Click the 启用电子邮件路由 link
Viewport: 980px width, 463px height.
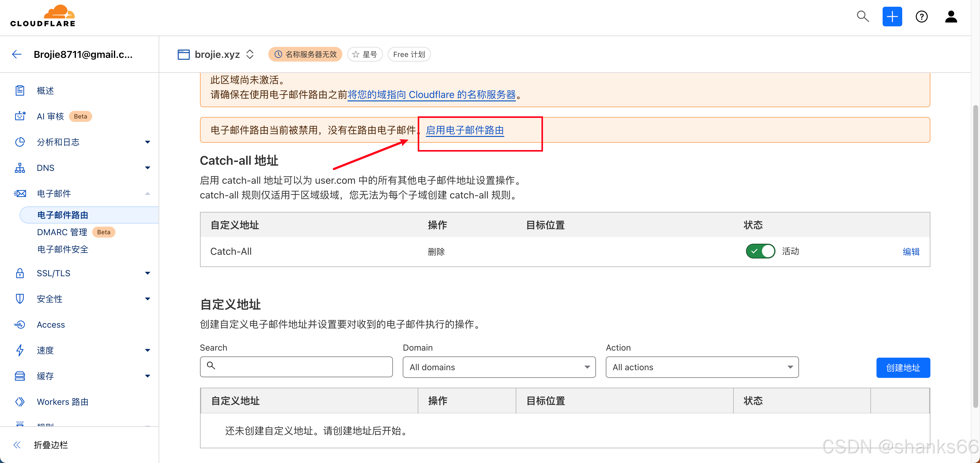[x=465, y=130]
